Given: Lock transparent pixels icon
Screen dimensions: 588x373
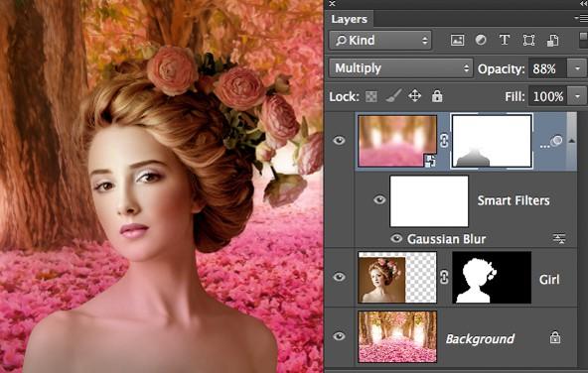Looking at the screenshot, I should (371, 97).
